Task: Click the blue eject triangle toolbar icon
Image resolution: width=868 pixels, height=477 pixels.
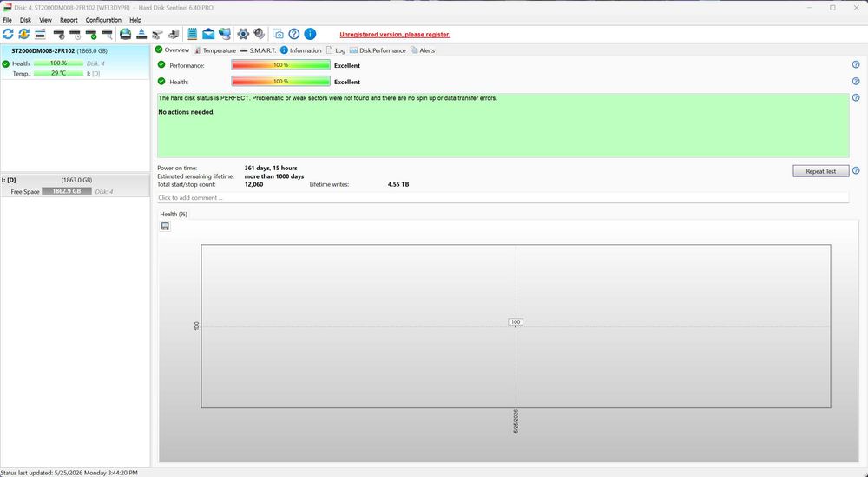Action: pyautogui.click(x=141, y=35)
